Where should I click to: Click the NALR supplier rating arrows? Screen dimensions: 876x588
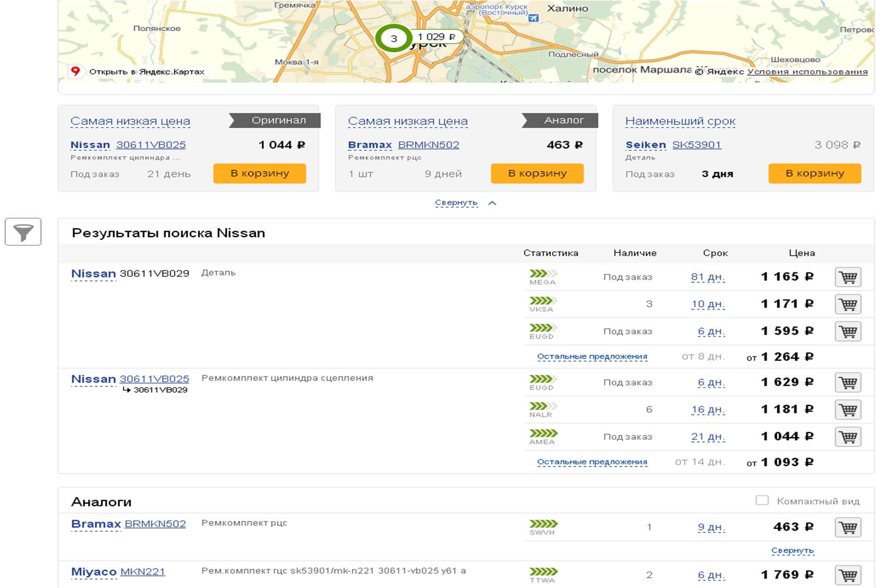tap(543, 406)
